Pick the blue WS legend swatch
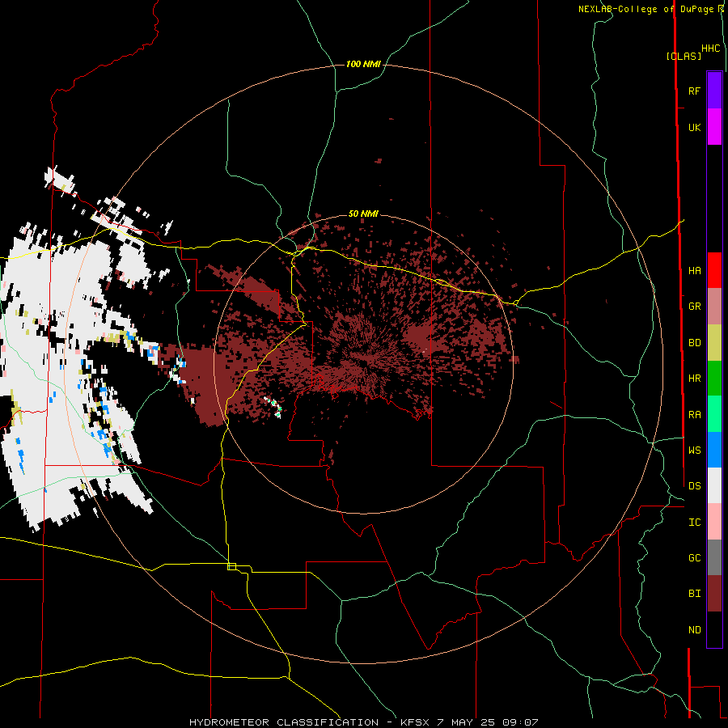This screenshot has width=728, height=728. coord(714,450)
